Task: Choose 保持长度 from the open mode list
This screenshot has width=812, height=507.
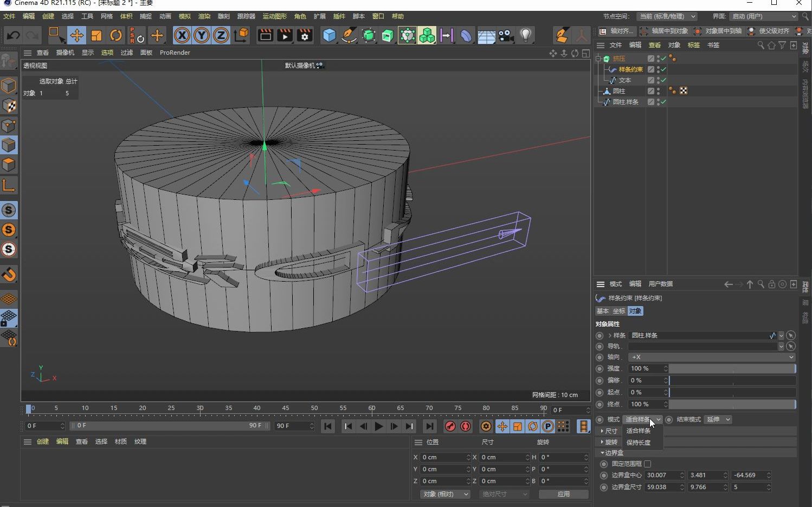Action: (638, 443)
